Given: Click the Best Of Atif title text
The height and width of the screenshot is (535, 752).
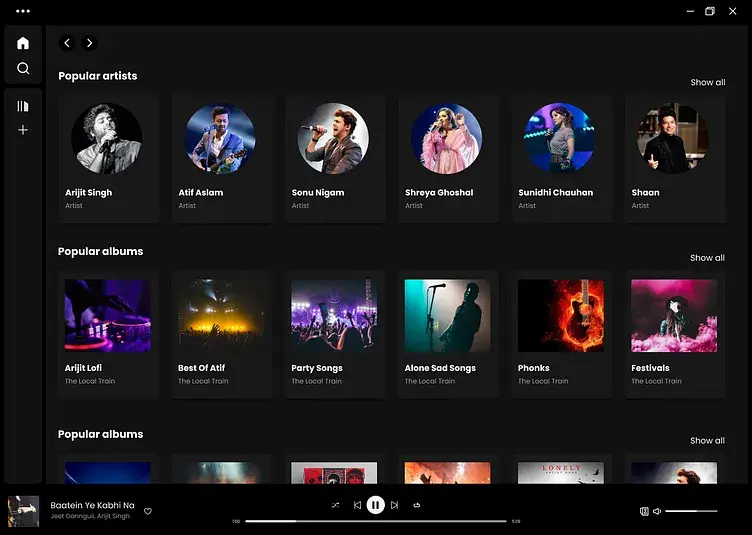Looking at the screenshot, I should (x=201, y=368).
